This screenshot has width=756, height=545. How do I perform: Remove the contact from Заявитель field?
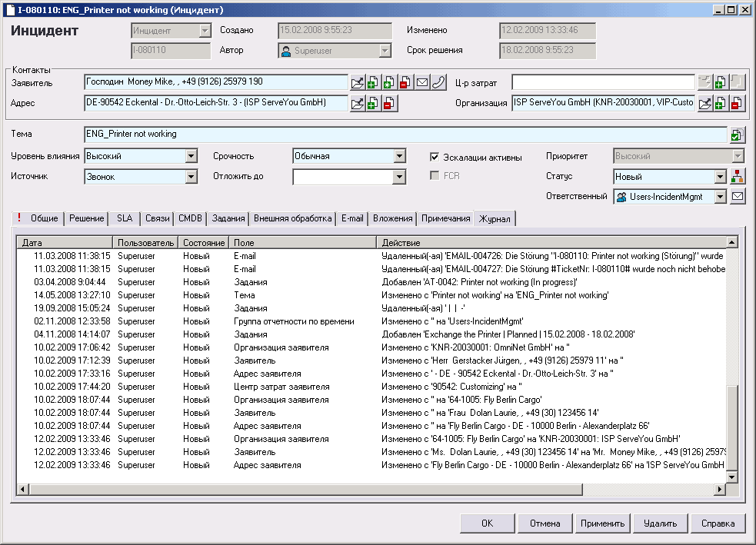(405, 83)
